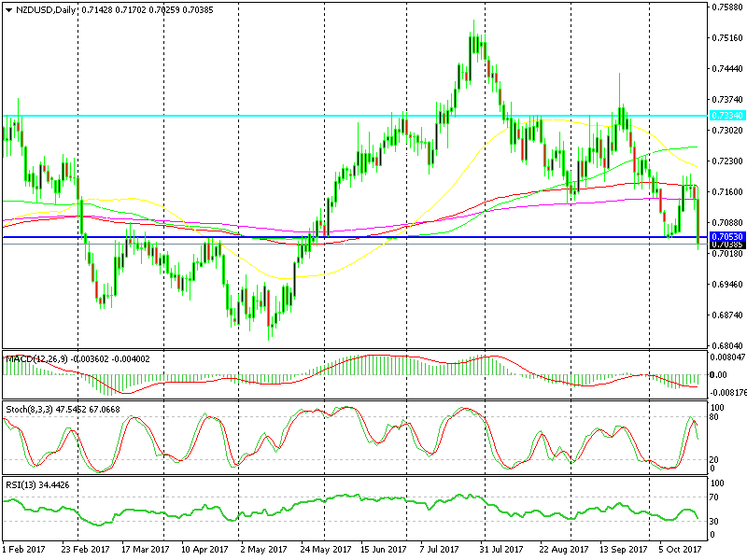Image resolution: width=747 pixels, height=560 pixels.
Task: Click the MACD(12,26,9) indicator label
Action: [x=33, y=358]
